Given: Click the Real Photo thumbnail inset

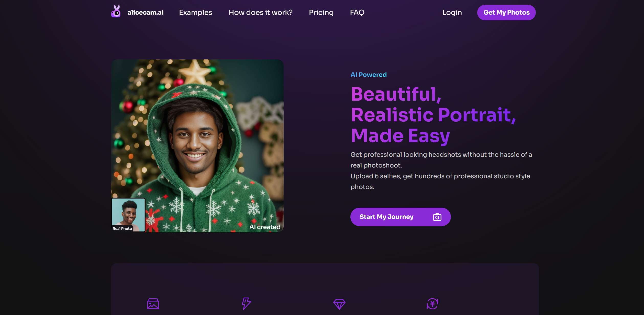Looking at the screenshot, I should click(x=128, y=212).
